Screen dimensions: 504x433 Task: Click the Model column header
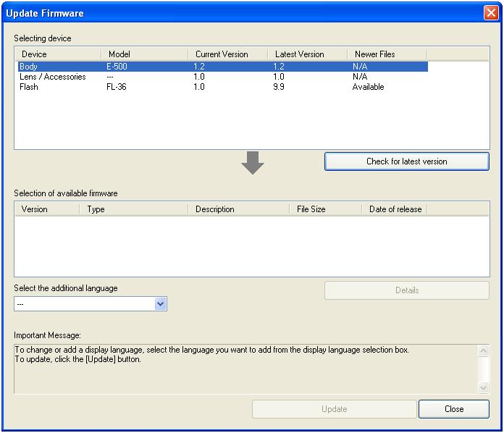point(144,54)
